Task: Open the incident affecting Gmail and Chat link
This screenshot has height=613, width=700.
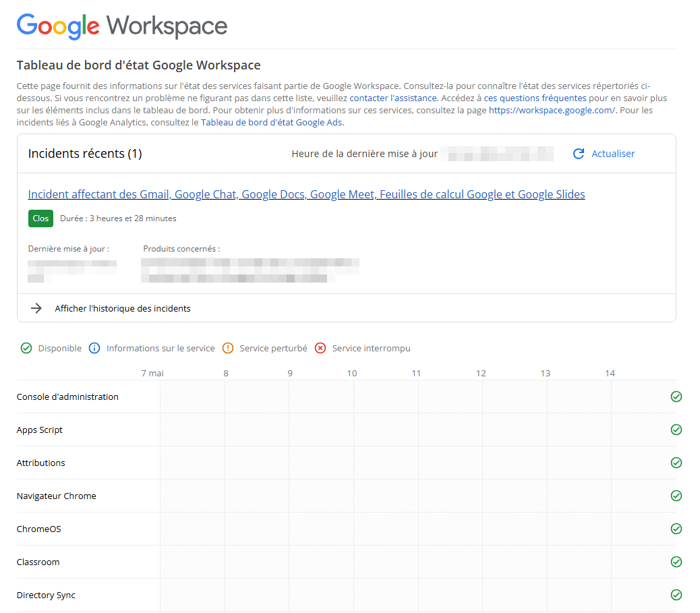Action: tap(306, 194)
